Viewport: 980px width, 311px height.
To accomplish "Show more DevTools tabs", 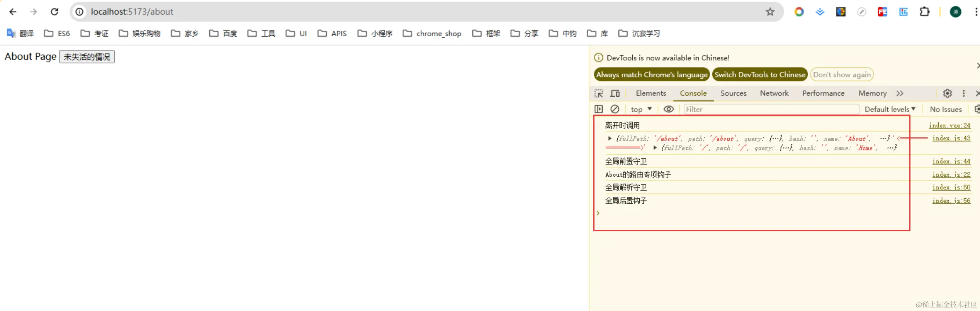I will [x=900, y=93].
